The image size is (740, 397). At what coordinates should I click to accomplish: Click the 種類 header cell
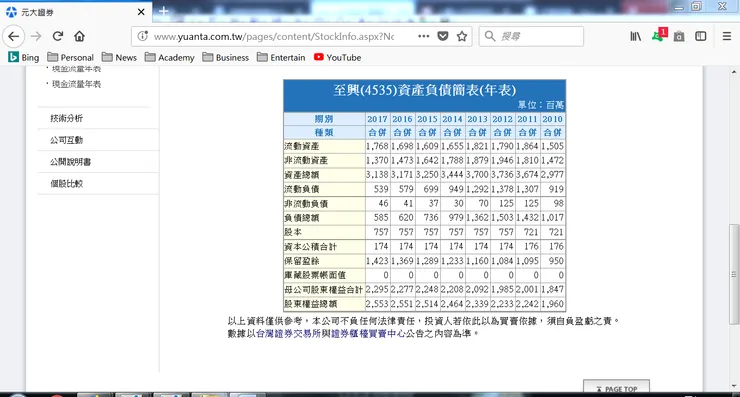point(324,133)
